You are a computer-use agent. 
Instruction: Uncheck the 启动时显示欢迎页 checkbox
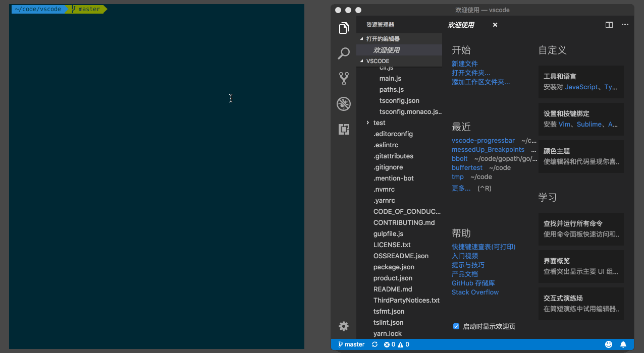456,326
